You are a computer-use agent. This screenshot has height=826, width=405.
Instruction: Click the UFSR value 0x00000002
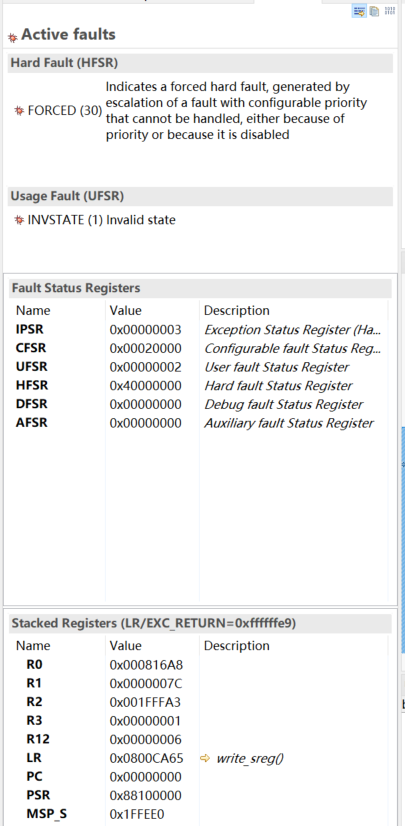[145, 367]
